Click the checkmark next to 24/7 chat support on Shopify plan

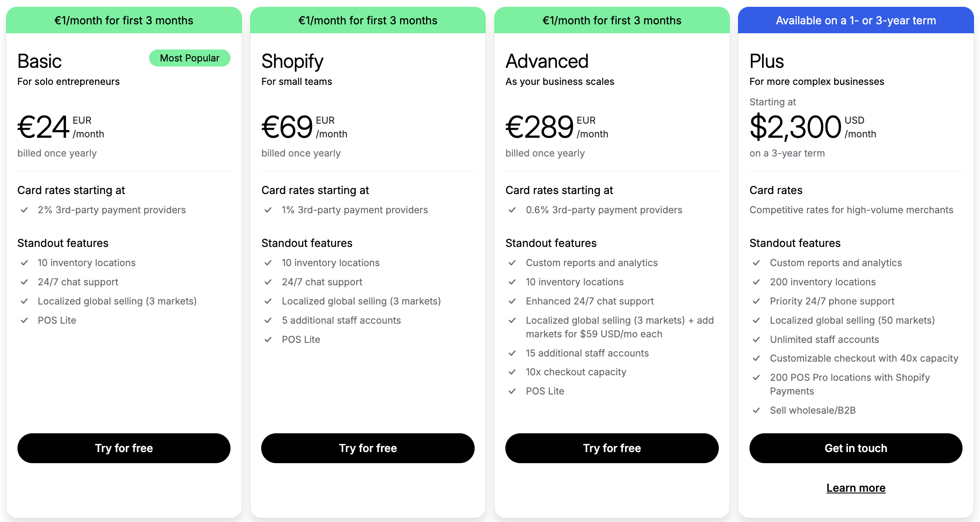tap(268, 282)
